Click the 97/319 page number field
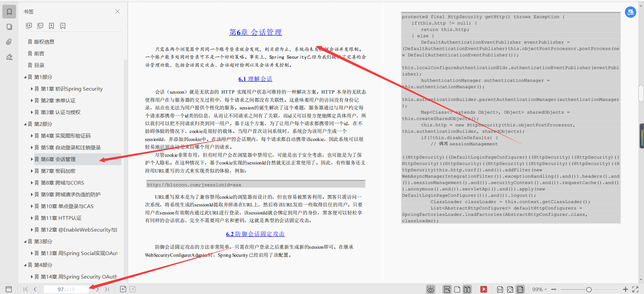The height and width of the screenshot is (294, 644). 66,289
